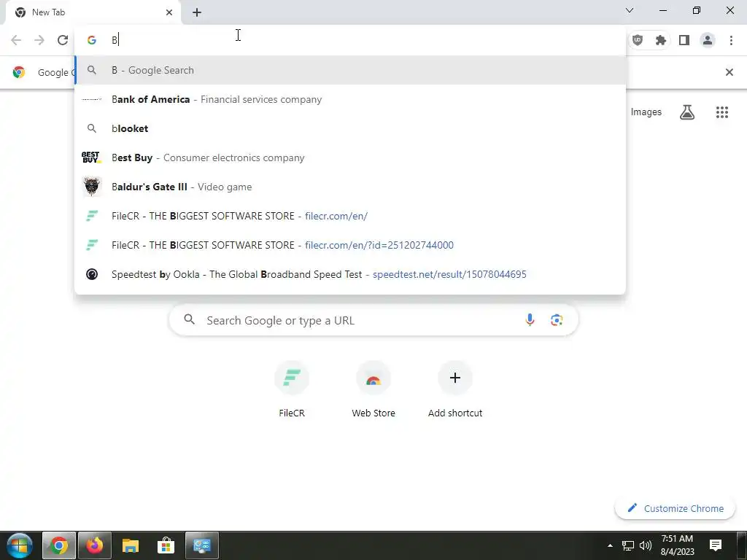
Task: Click the Best Buy logo icon
Action: pyautogui.click(x=91, y=157)
